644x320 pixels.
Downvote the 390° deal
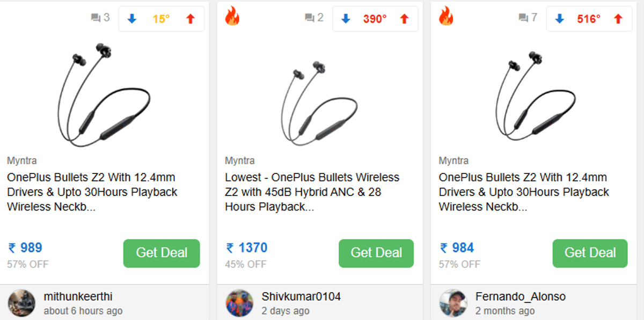[346, 19]
